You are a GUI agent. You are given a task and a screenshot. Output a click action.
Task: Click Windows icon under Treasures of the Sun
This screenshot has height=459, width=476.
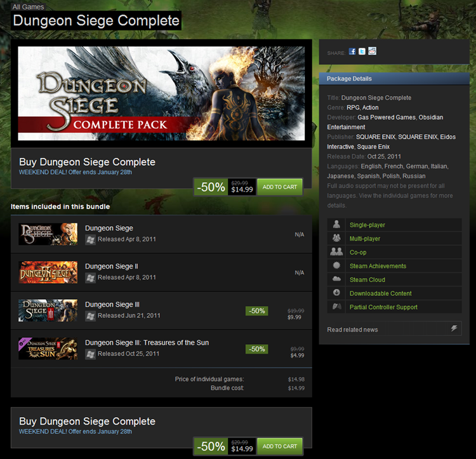[x=90, y=354]
